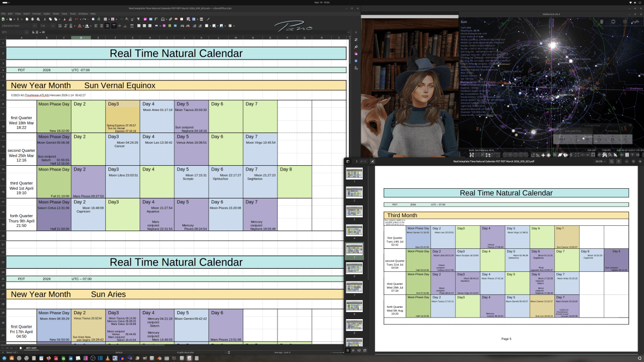Select the page 5 thumbnail in PDF sidebar
644x362 pixels.
click(x=354, y=249)
